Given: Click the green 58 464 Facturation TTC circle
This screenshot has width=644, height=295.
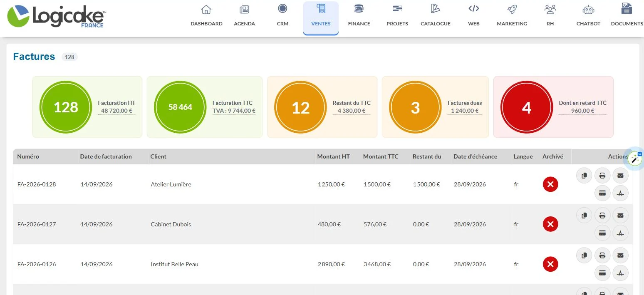Looking at the screenshot, I should (x=180, y=107).
